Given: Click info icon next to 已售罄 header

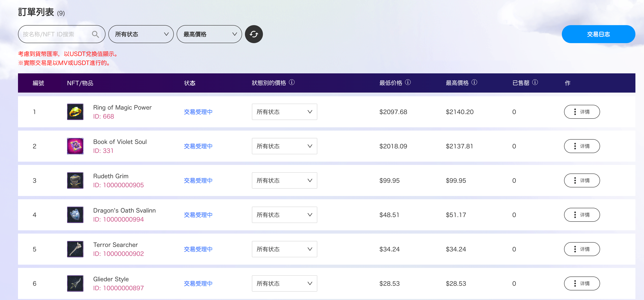Looking at the screenshot, I should pyautogui.click(x=535, y=82).
